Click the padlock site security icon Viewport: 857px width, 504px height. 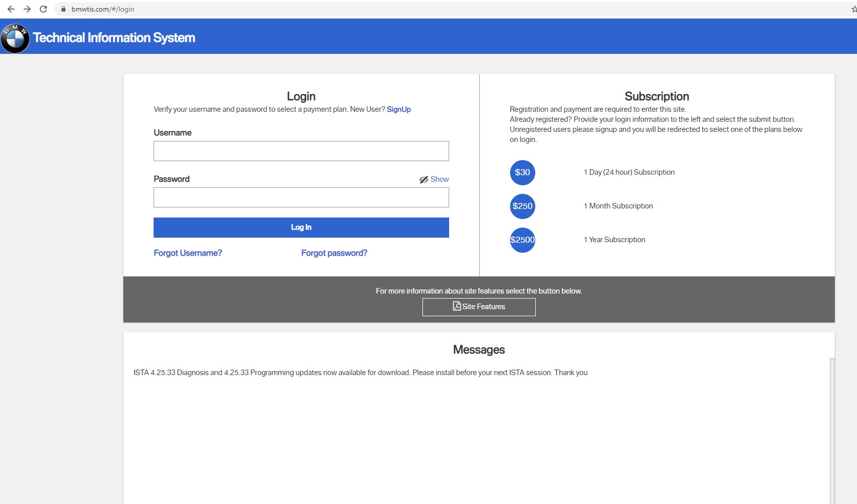point(63,9)
